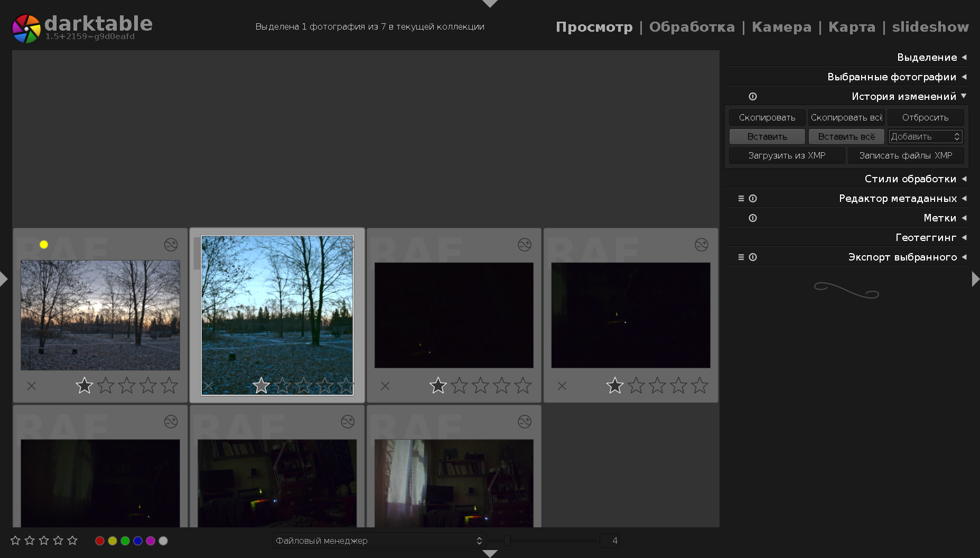Click the Записать файлы XMP button

tap(906, 155)
